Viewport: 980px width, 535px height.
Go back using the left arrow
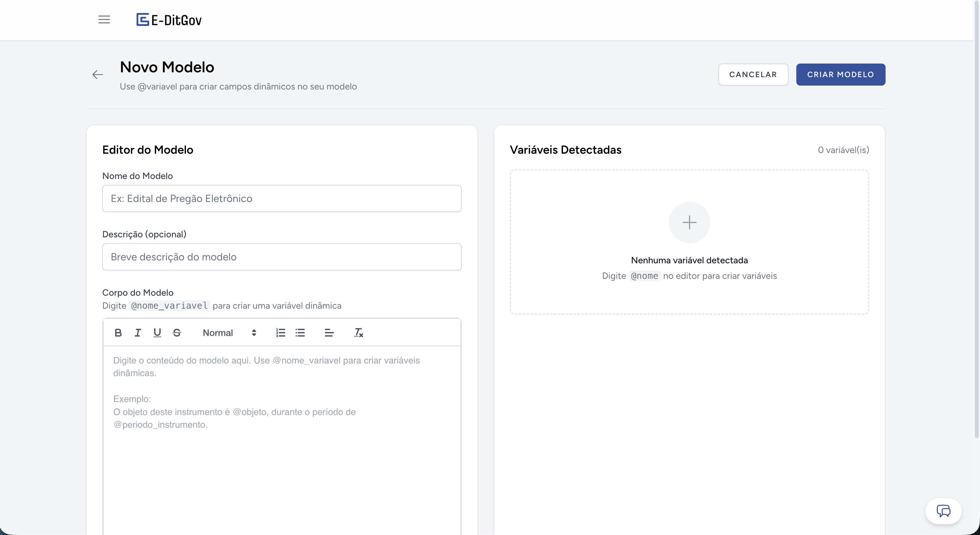tap(98, 75)
